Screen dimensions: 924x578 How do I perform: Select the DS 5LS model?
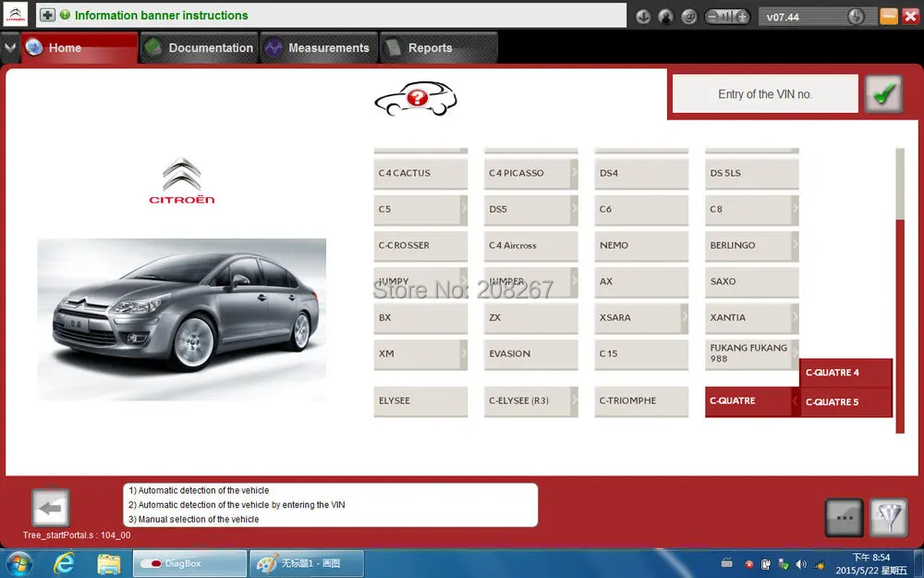point(752,174)
